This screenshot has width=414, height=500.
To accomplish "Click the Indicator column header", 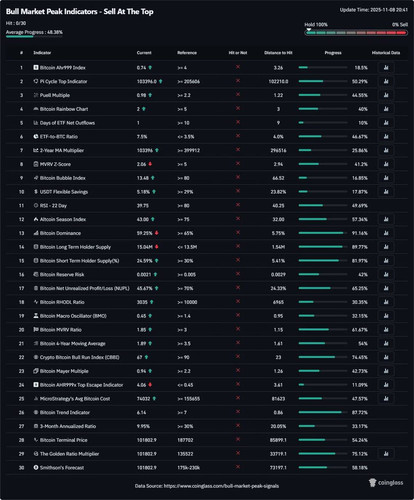I will (x=42, y=53).
